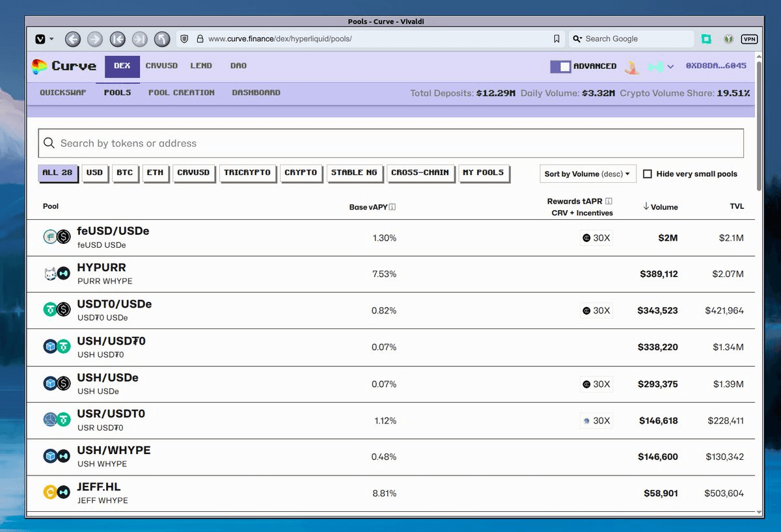Click JEFF.HL pool token icons
781x532 pixels.
[57, 493]
